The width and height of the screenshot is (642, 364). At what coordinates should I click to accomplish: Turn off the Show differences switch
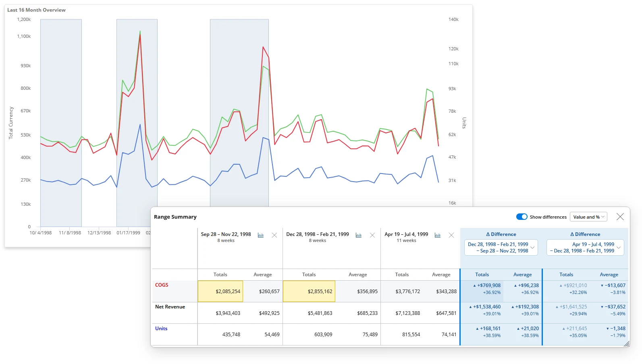click(x=522, y=217)
